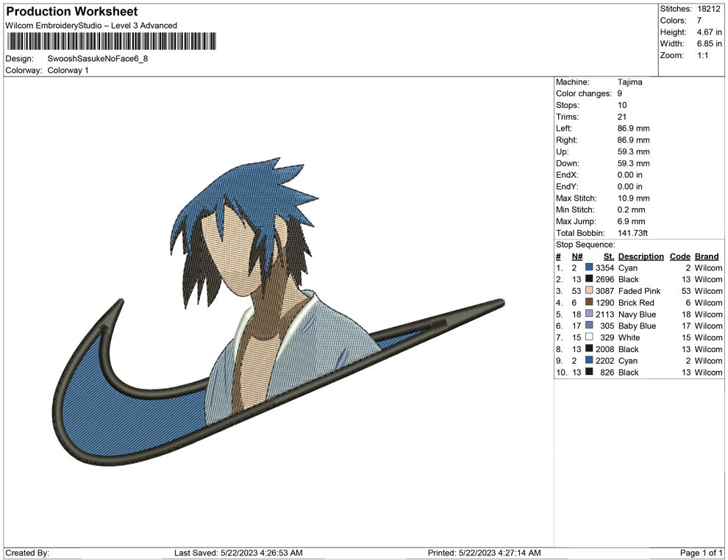
Task: Click the design name 'SwooshSasukeNoFace6_8'
Action: [x=98, y=59]
